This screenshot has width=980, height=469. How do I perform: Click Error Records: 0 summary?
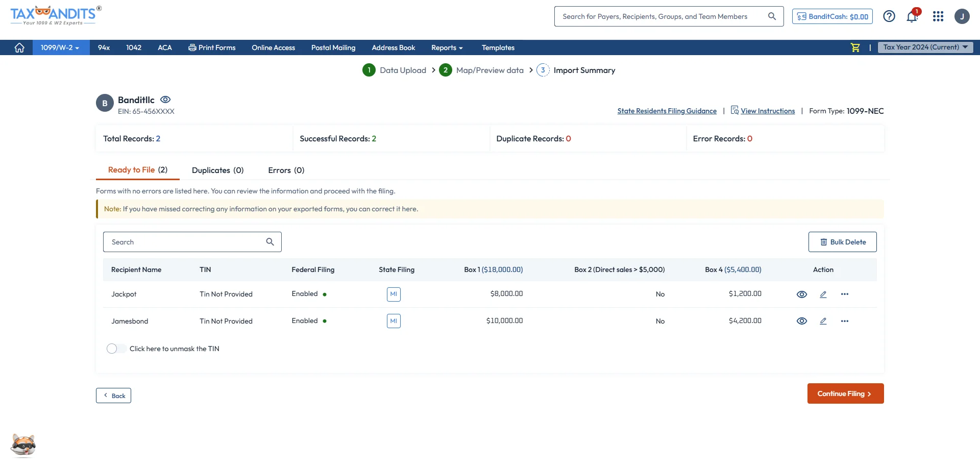click(723, 139)
